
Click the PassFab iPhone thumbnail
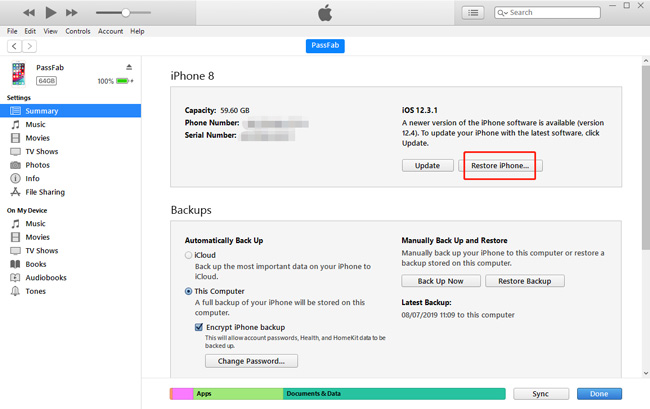[18, 74]
